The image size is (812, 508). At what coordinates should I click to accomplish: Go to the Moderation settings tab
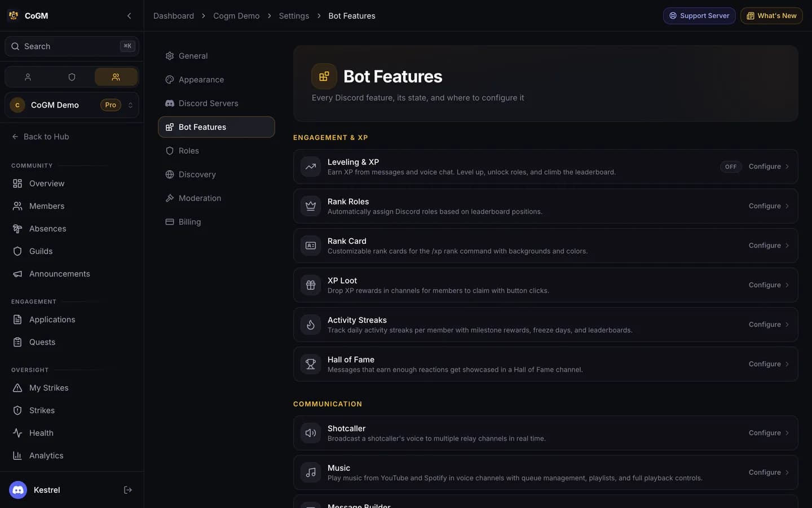pyautogui.click(x=217, y=198)
